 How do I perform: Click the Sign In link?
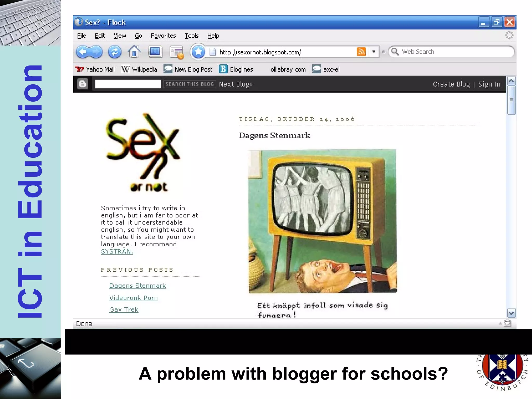tap(489, 84)
